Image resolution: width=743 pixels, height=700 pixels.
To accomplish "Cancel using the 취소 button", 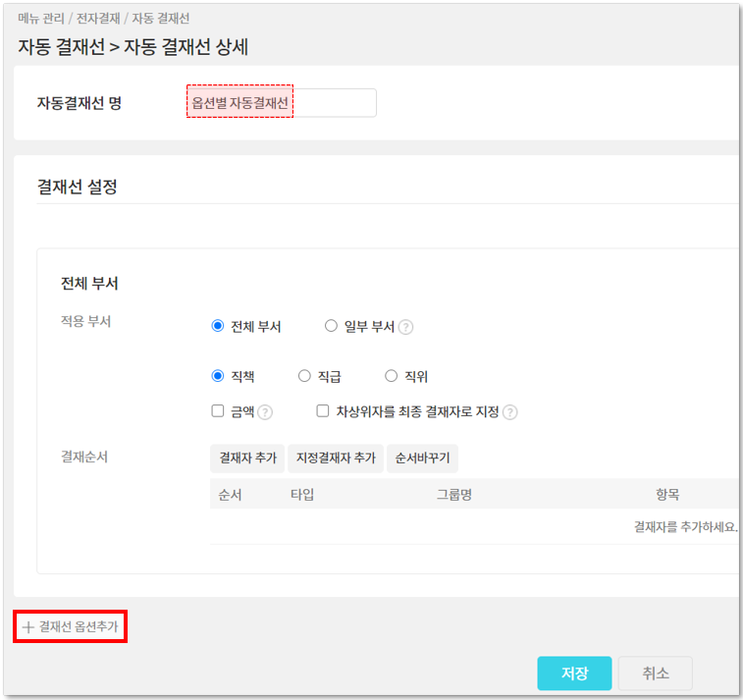I will point(655,673).
